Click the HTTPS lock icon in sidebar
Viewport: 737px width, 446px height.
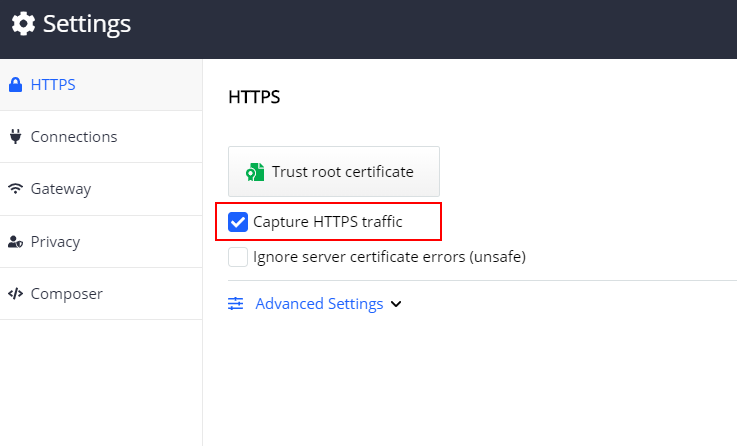[16, 85]
